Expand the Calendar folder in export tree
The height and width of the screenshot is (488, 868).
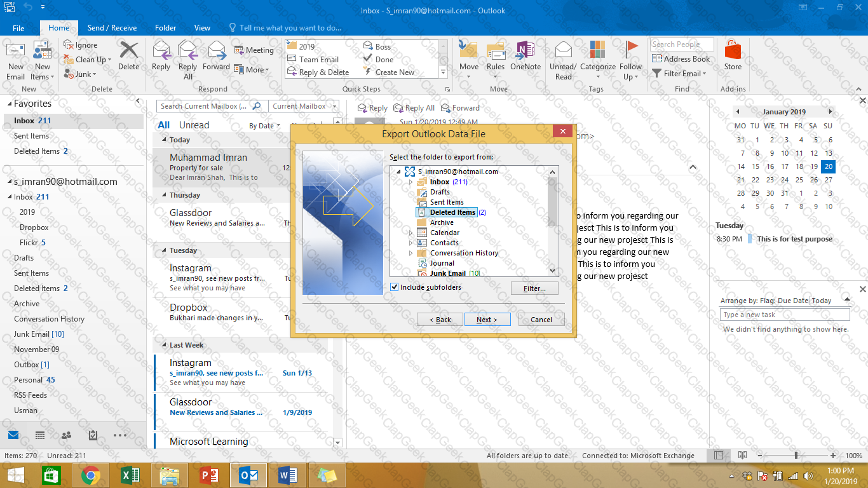click(410, 233)
